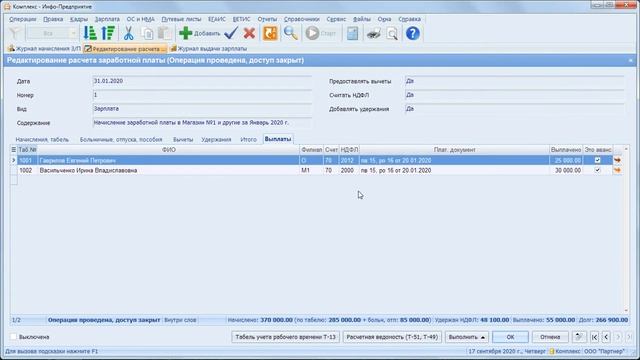
Task: Open the ОС и НМА menu
Action: coord(140,19)
